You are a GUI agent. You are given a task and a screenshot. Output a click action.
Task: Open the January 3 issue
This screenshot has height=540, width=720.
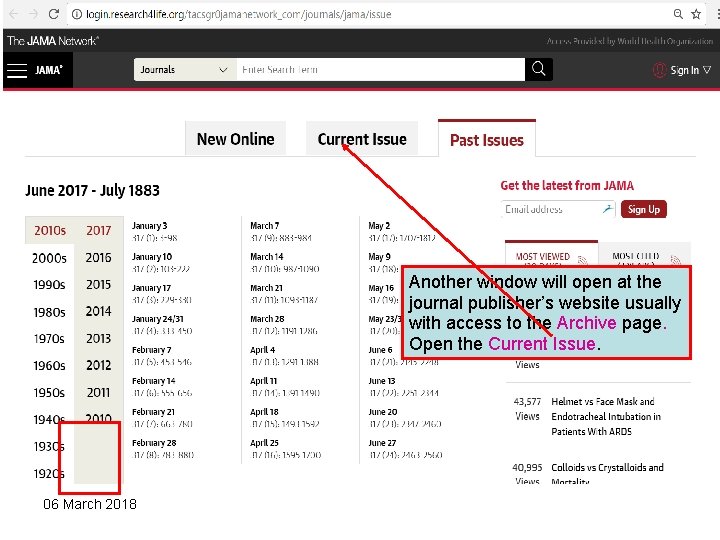150,225
